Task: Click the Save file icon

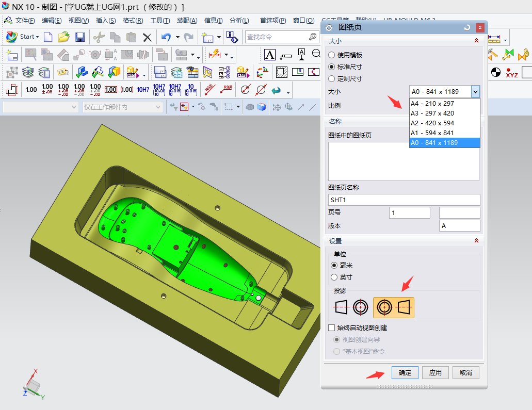Action: click(x=80, y=37)
